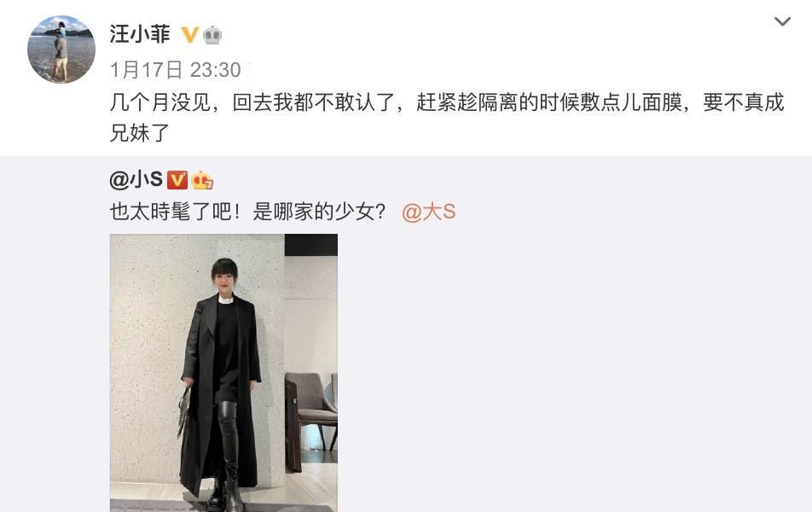Click the orange crown icon beside 小S
The height and width of the screenshot is (512, 812).
(x=202, y=180)
